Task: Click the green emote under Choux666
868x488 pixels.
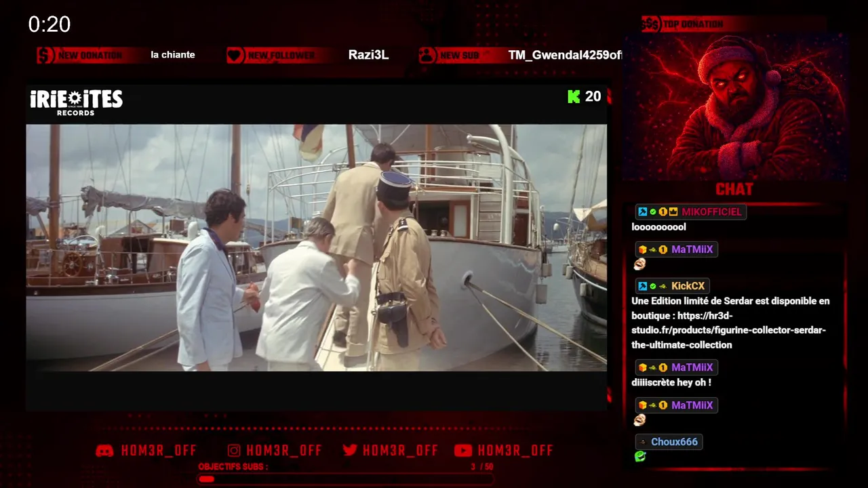Action: click(x=639, y=457)
